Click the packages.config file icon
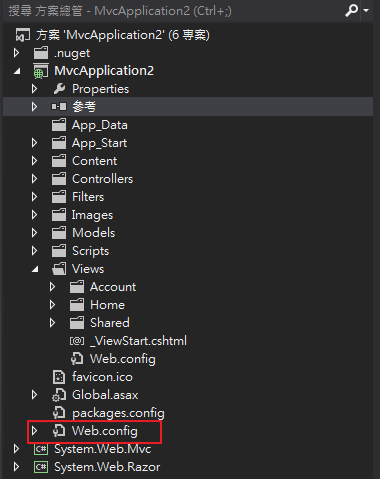This screenshot has height=479, width=380. tap(59, 413)
